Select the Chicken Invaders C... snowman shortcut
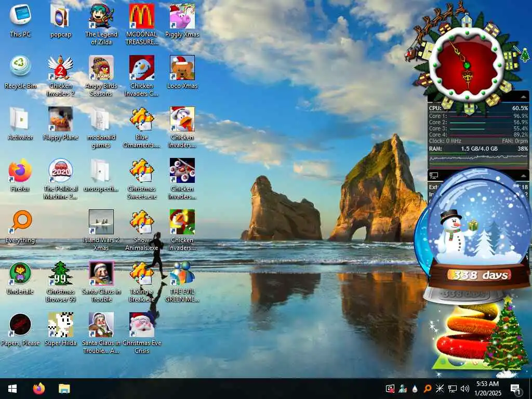532x399 pixels. (141, 76)
